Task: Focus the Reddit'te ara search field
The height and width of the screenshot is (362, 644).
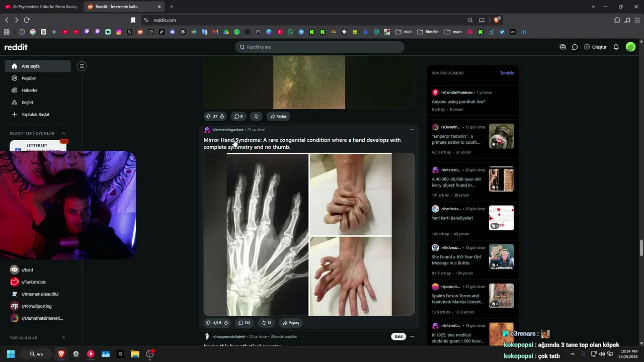Action: [319, 47]
